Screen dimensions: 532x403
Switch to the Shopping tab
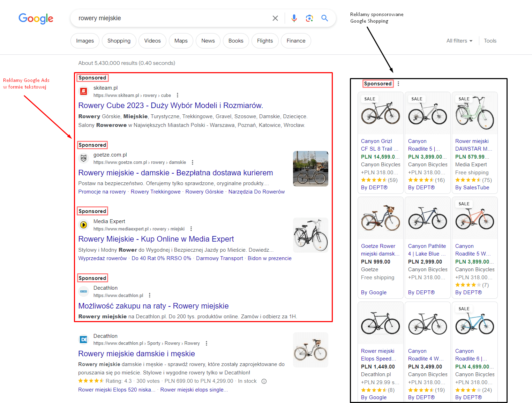pos(119,41)
